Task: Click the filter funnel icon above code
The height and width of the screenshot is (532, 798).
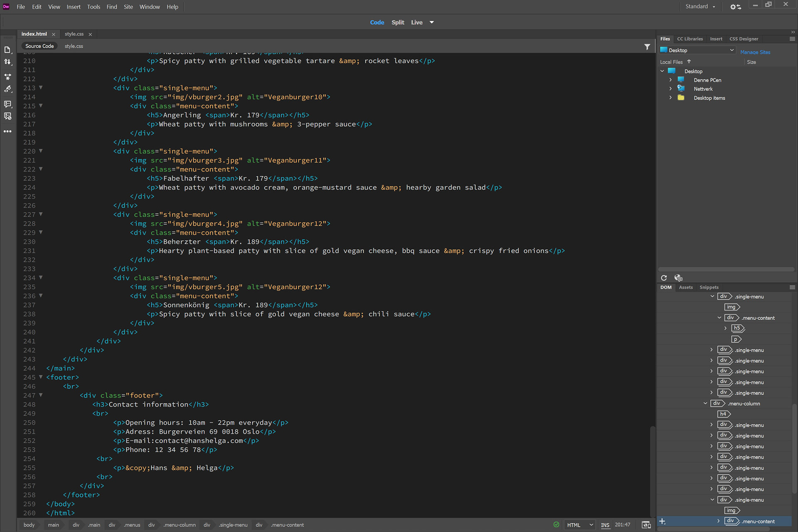Action: pyautogui.click(x=647, y=47)
